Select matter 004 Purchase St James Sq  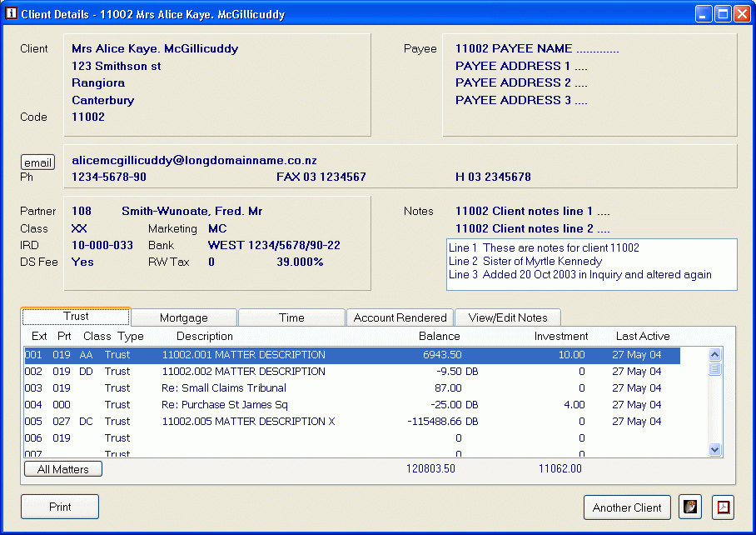click(x=226, y=405)
